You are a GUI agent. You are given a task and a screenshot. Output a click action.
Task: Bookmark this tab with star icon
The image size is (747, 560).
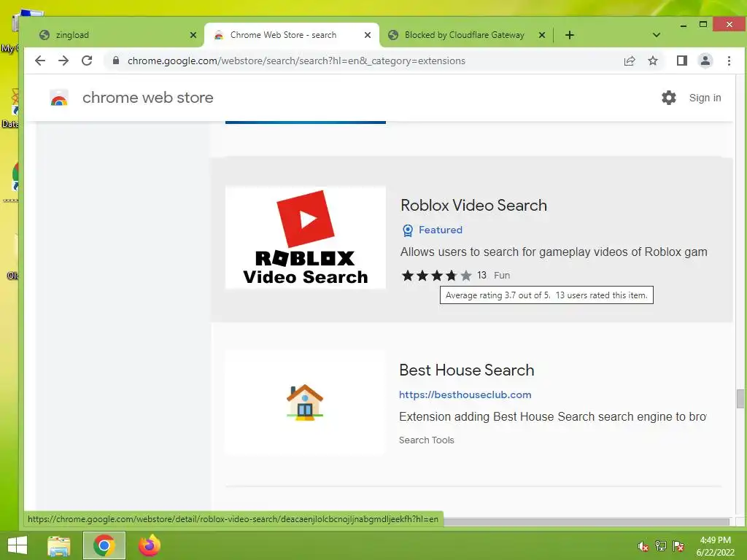(x=653, y=61)
